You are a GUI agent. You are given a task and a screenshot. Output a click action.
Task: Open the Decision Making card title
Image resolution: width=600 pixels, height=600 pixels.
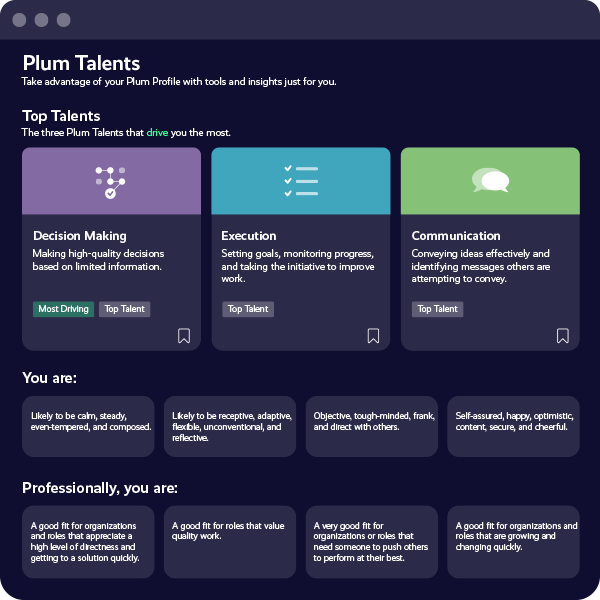point(80,236)
